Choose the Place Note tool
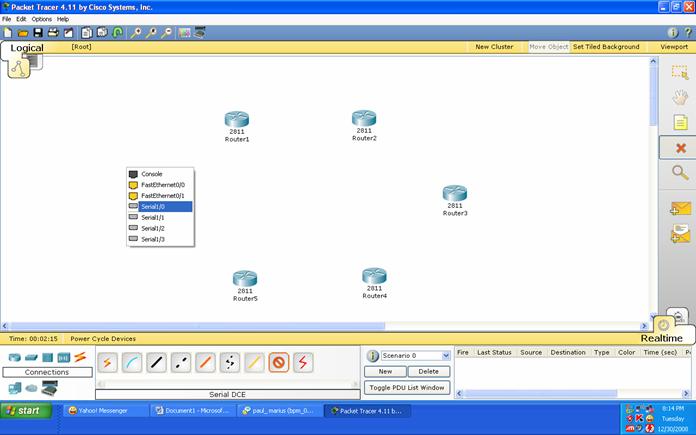Viewport: 696px width, 435px height. (x=680, y=122)
